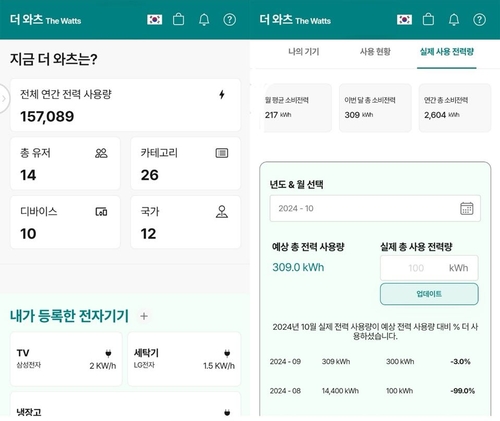This screenshot has width=500, height=421.
Task: Click the 전체 연간 전력 사용량 card
Action: 125,105
